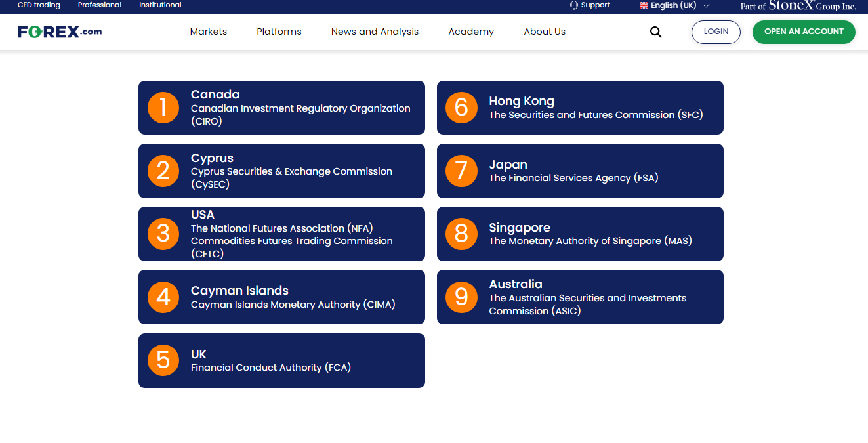The height and width of the screenshot is (443, 868).
Task: Click the LOGIN button
Action: tap(716, 32)
